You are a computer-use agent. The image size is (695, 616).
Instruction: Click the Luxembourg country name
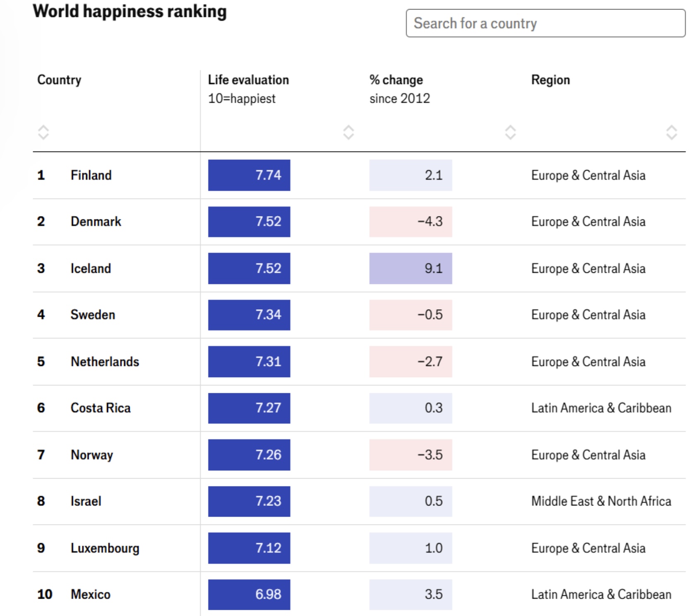(105, 548)
